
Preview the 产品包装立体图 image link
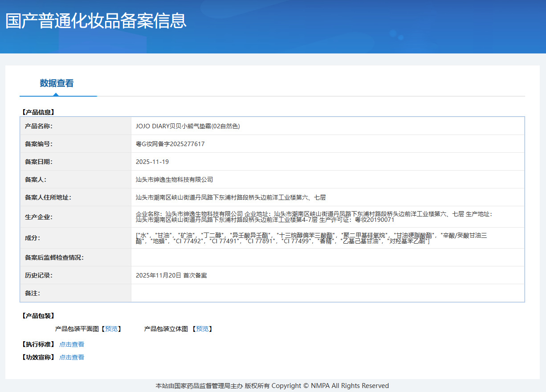coord(202,329)
